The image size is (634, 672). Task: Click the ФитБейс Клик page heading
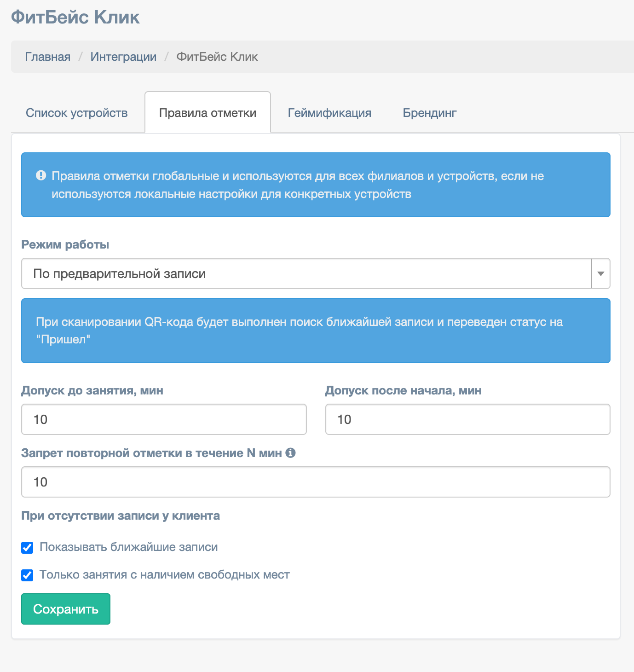click(75, 17)
